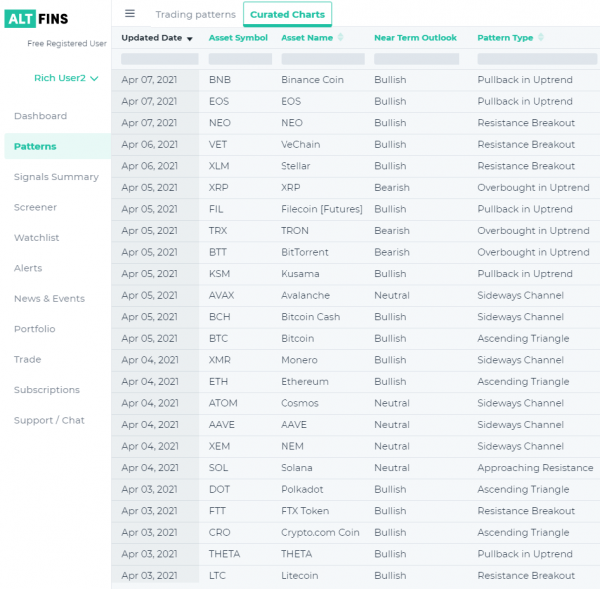Open Dashboard from the sidebar

point(40,116)
